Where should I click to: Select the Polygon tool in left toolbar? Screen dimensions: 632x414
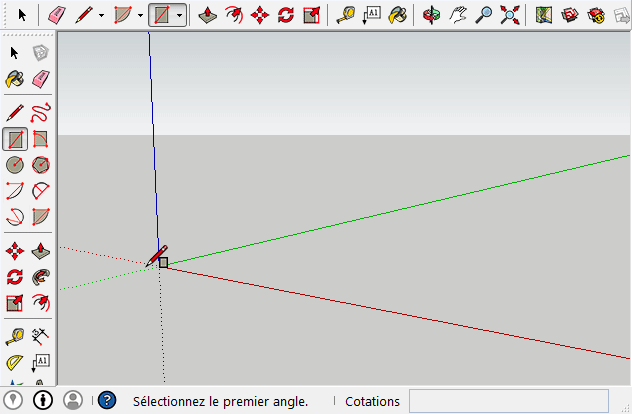point(41,165)
